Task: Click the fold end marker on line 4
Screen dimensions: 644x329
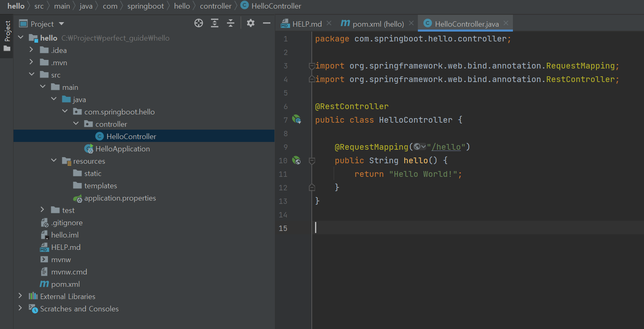Action: tap(312, 79)
